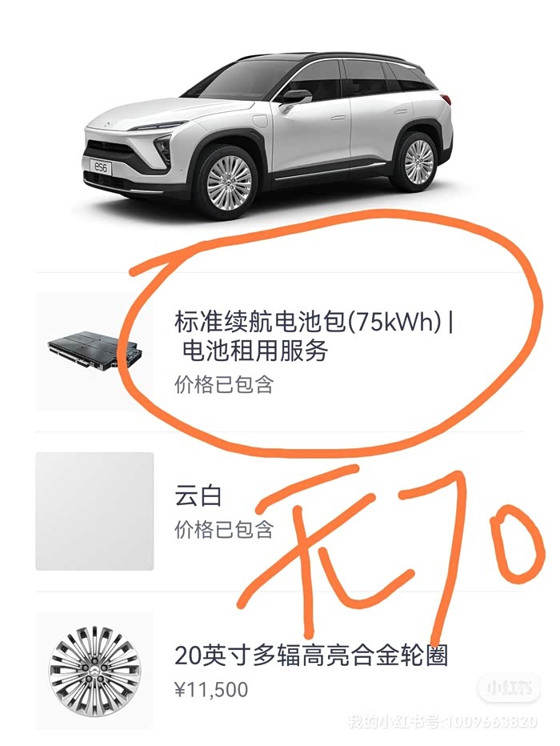Click the 云白 color name label
560x746 pixels.
pos(198,495)
